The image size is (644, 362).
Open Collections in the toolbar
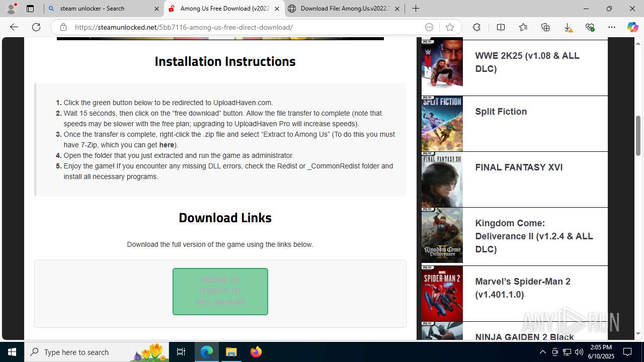tap(545, 27)
